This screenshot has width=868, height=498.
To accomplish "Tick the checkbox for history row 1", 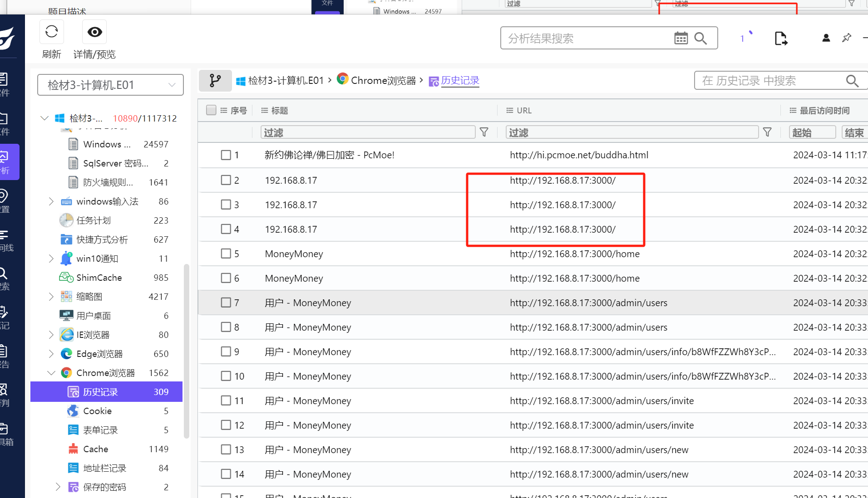I will point(226,155).
